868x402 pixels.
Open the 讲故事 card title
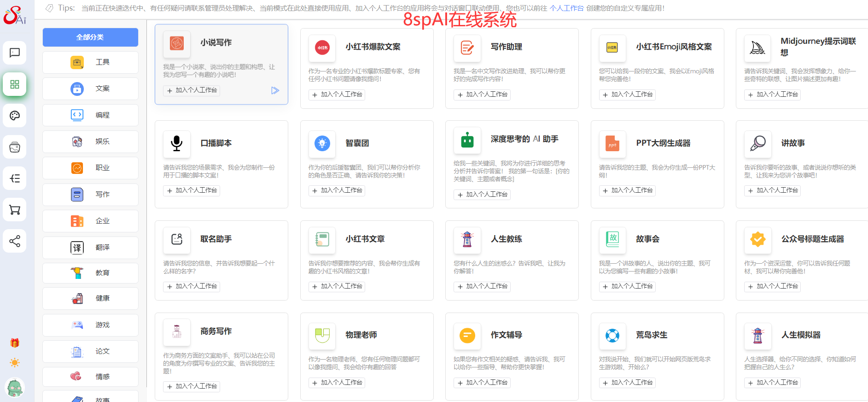point(793,143)
